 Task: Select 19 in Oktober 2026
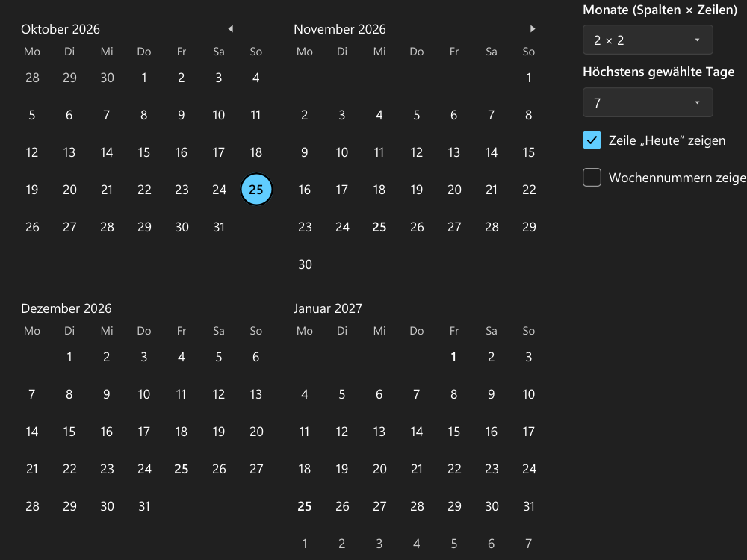(32, 190)
